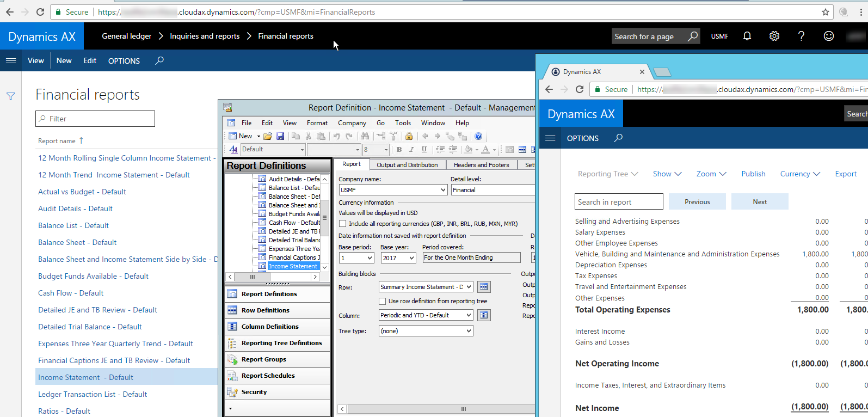Image resolution: width=868 pixels, height=417 pixels.
Task: Bookmark the page with the star icon
Action: point(826,11)
